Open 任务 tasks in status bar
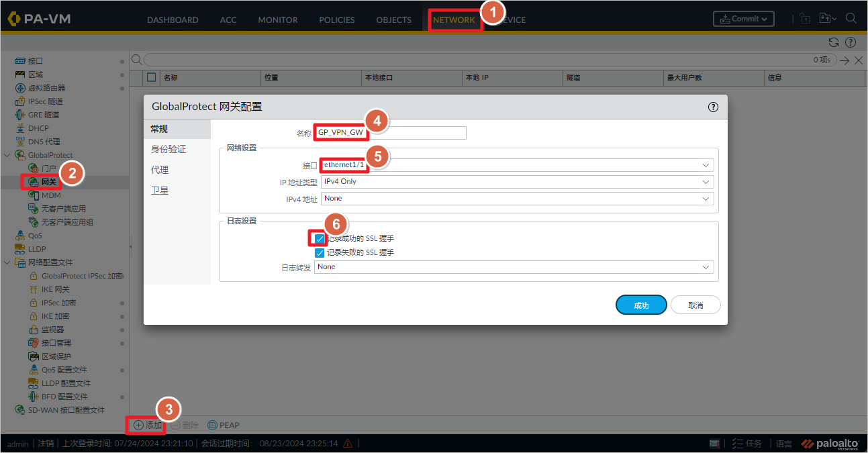This screenshot has width=868, height=453. (747, 444)
